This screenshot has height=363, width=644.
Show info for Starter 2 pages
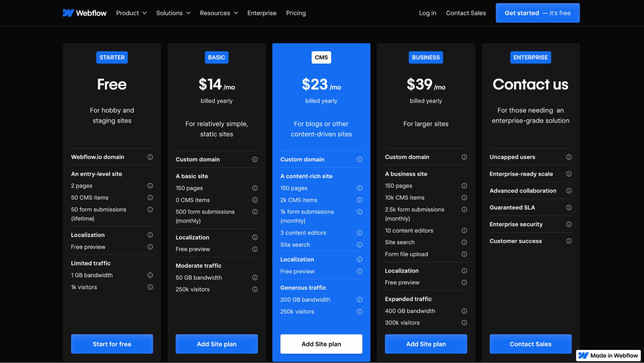pos(150,186)
